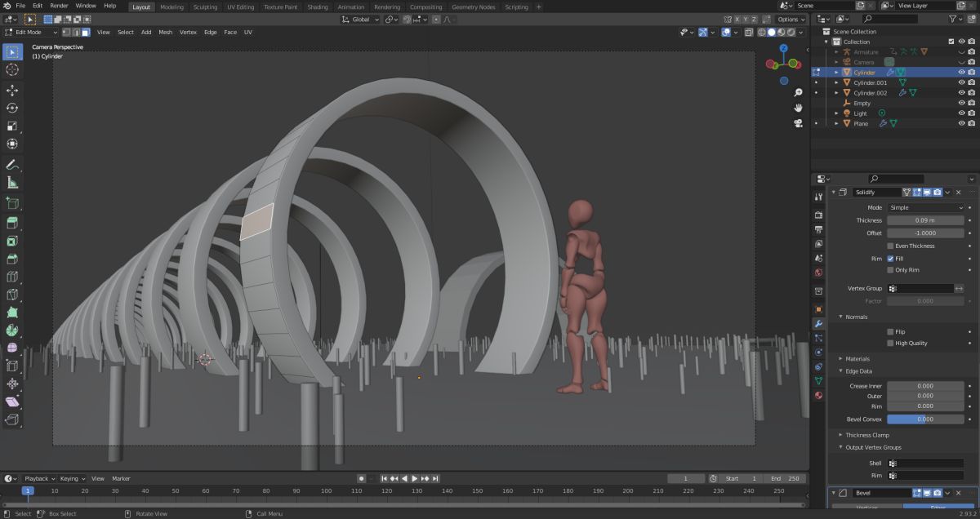Enable face select mode
The width and height of the screenshot is (980, 519).
click(87, 32)
